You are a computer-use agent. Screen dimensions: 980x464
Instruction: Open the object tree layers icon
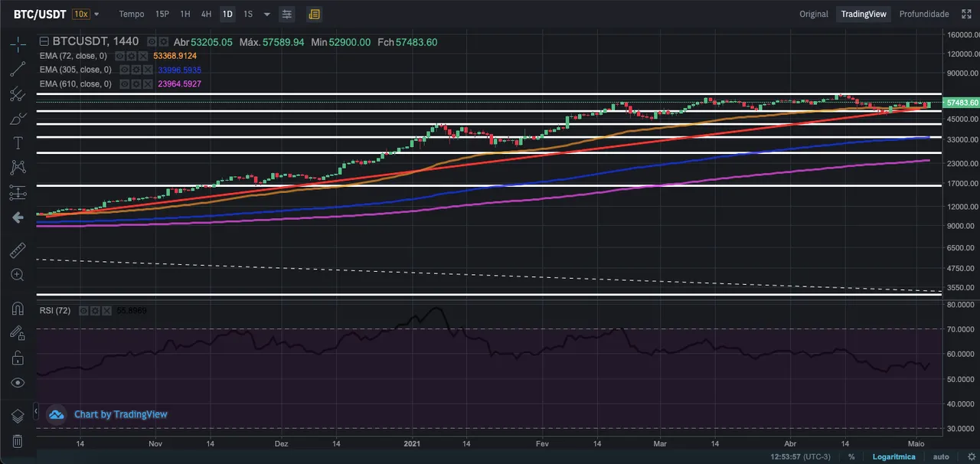pyautogui.click(x=18, y=416)
